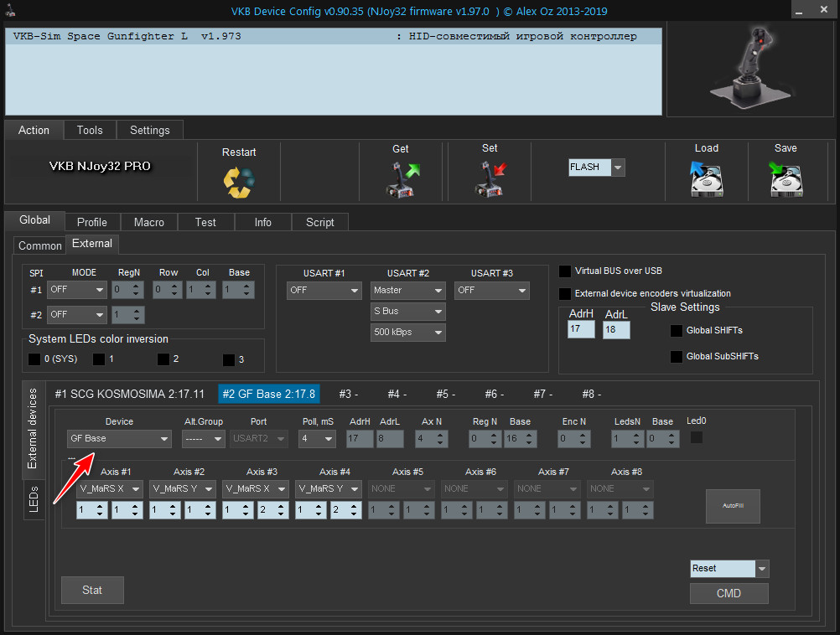Open the Reset command dropdown
This screenshot has width=840, height=635.
pos(729,569)
